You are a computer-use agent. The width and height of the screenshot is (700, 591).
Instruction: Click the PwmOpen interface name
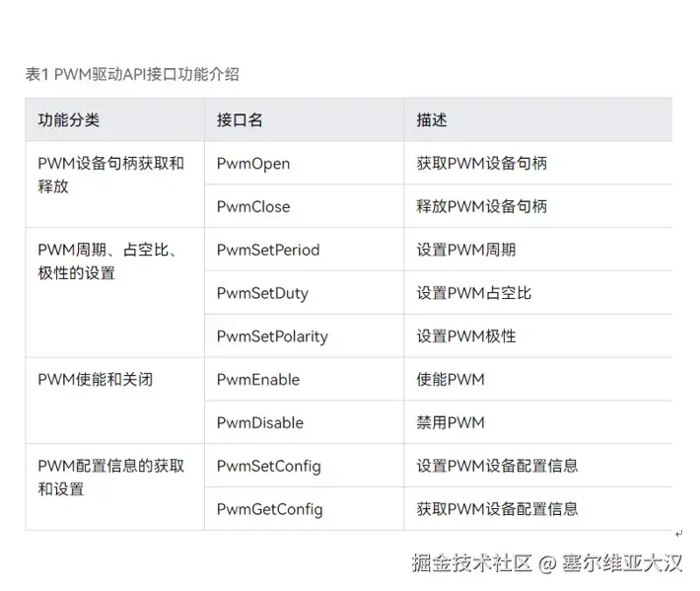pyautogui.click(x=253, y=164)
